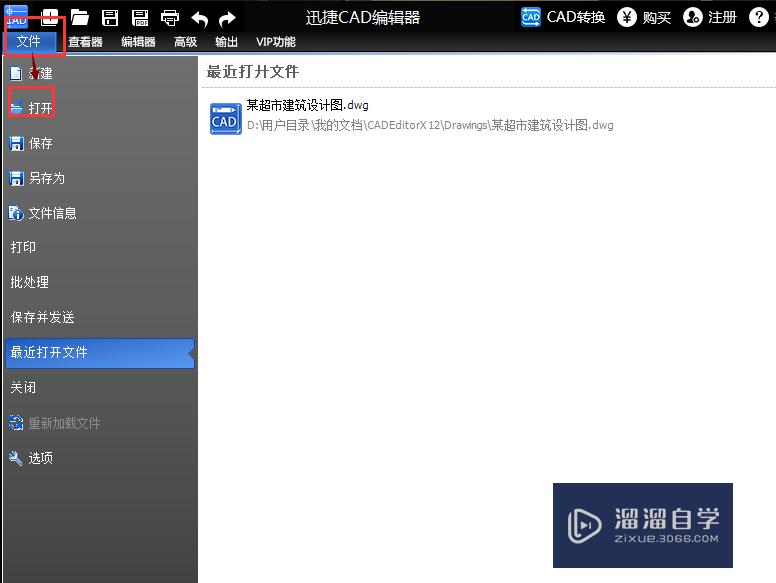776x583 pixels.
Task: Open the 文件 menu tab
Action: pyautogui.click(x=29, y=41)
